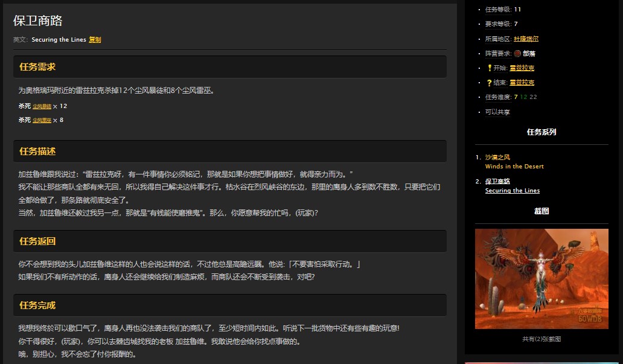Image resolution: width=623 pixels, height=364 pixels.
Task: Click the 任务等级 label in the sidebar
Action: [x=497, y=9]
